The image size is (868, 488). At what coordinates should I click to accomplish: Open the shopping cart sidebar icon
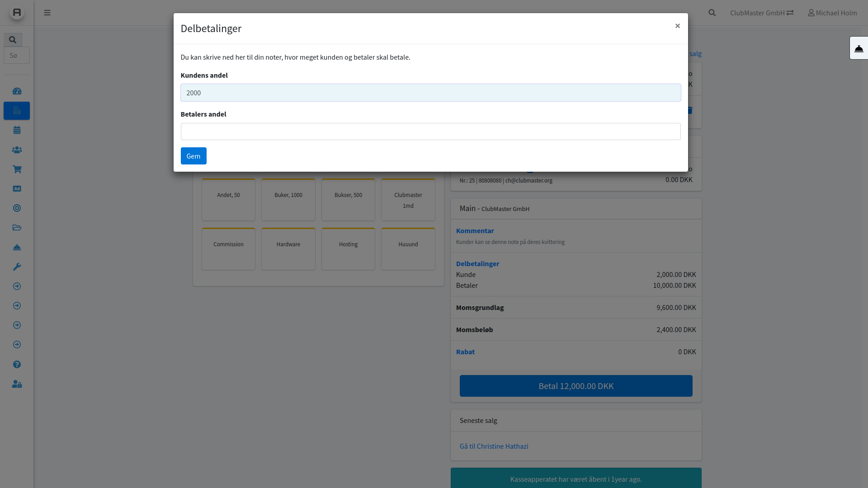tap(17, 169)
